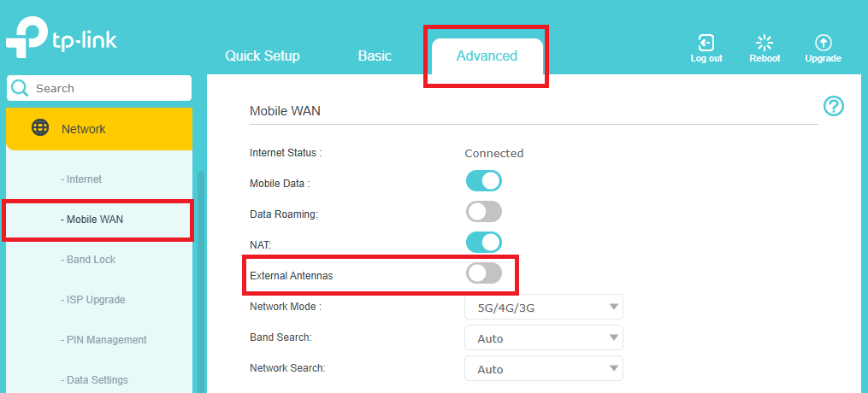The image size is (868, 393).
Task: Collapse the Network menu section
Action: (100, 129)
